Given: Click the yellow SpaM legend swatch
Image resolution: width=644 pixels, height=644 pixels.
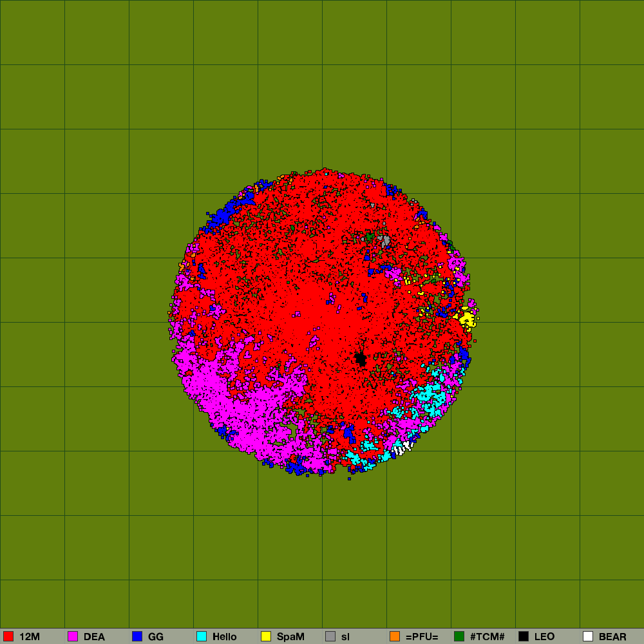Looking at the screenshot, I should pos(266,636).
